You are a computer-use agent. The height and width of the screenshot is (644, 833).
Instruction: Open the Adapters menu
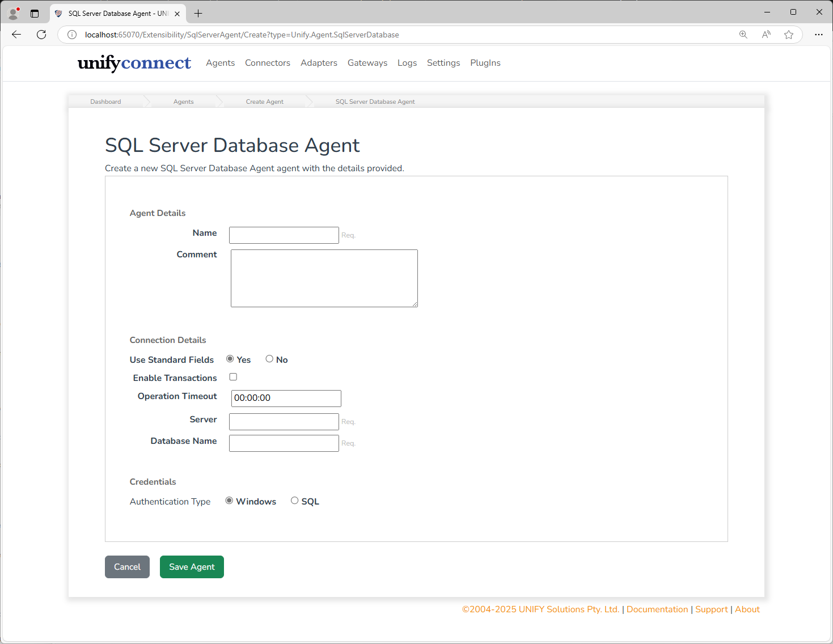tap(319, 63)
